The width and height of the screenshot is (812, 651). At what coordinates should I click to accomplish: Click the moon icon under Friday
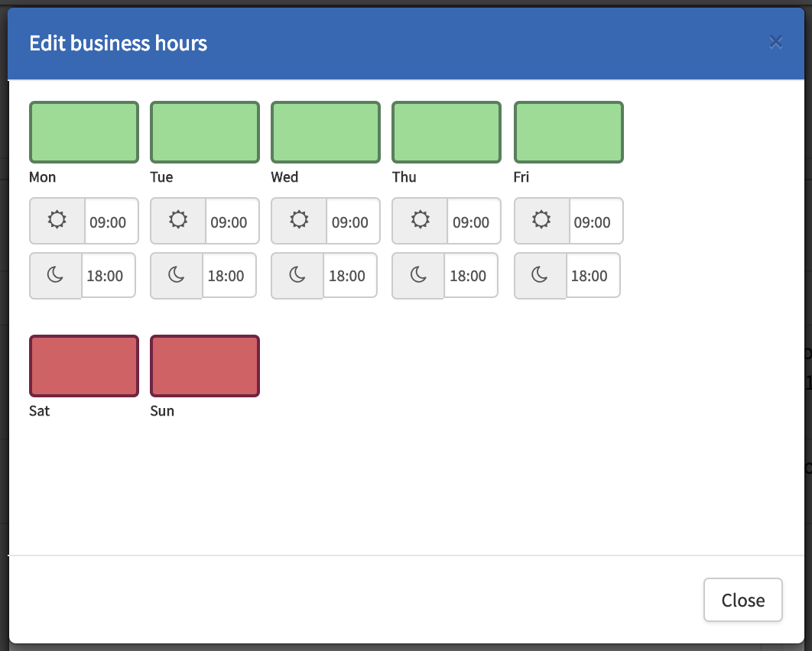click(x=540, y=275)
